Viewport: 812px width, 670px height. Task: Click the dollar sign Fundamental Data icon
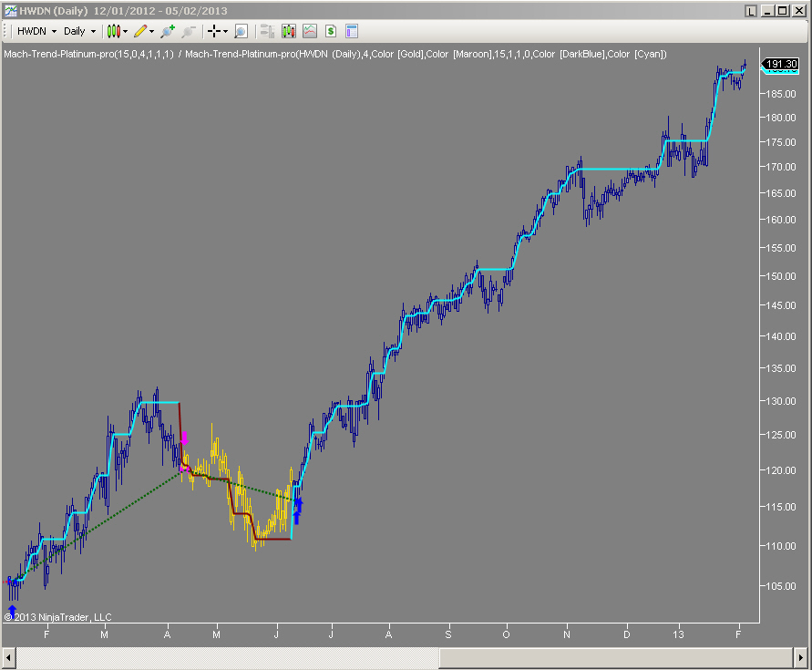pyautogui.click(x=330, y=30)
